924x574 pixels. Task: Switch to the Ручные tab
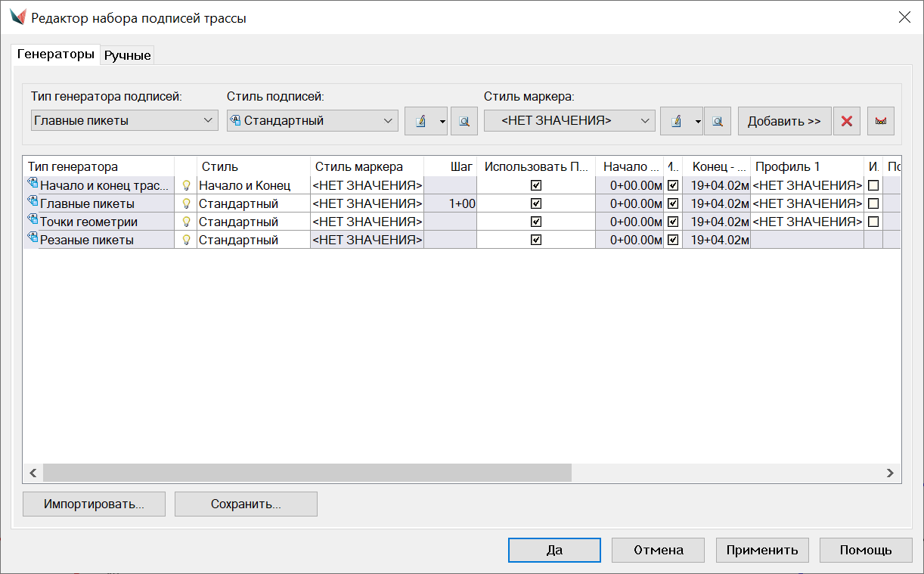tap(128, 55)
